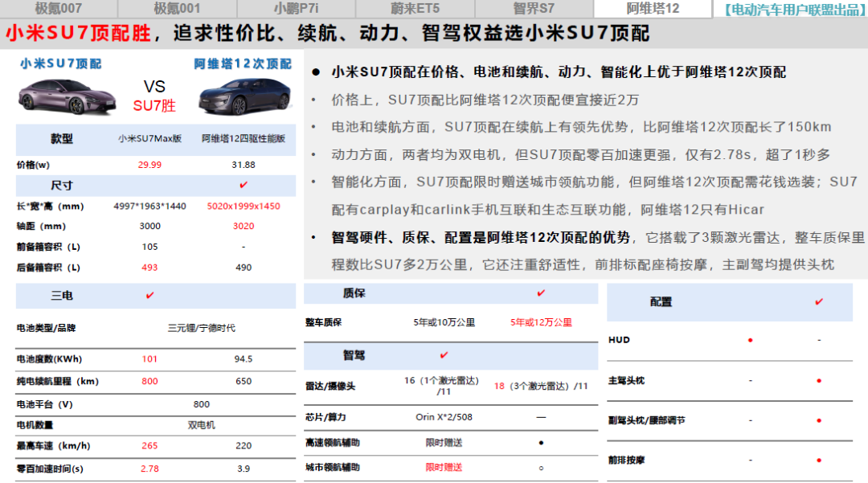Image resolution: width=868 pixels, height=483 pixels.
Task: Click the acceleration value 3.9
Action: [244, 469]
